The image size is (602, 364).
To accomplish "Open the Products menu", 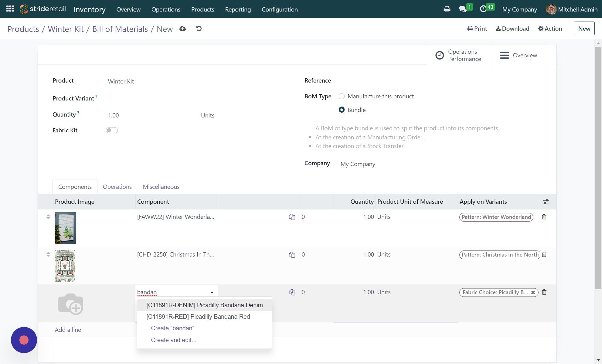I will point(202,9).
